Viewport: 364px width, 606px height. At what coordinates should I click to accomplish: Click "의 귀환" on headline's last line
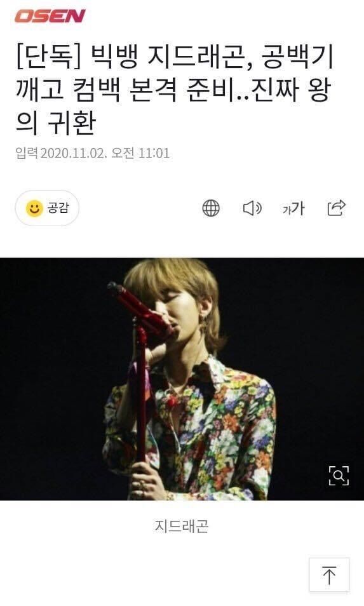click(x=56, y=123)
